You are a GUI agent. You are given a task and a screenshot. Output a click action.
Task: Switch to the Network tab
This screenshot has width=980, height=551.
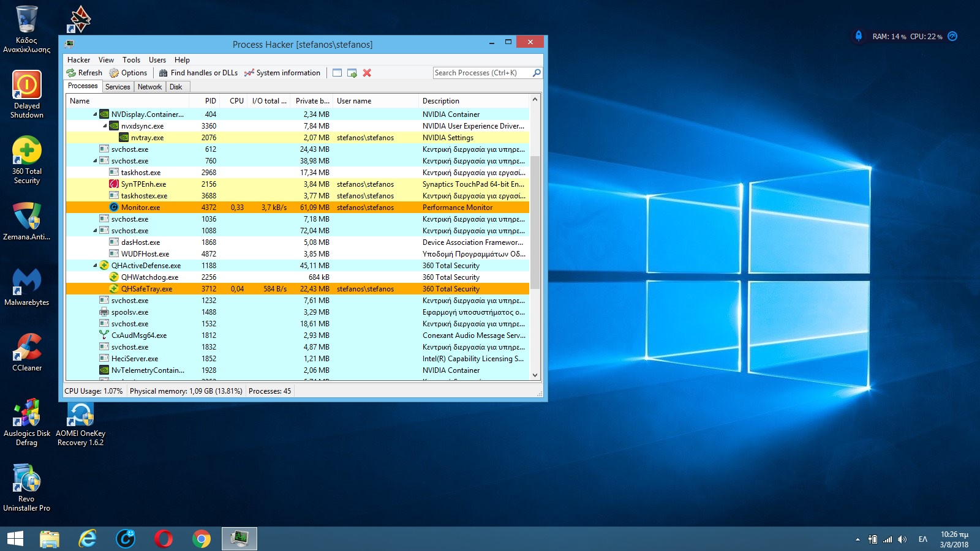(x=149, y=87)
